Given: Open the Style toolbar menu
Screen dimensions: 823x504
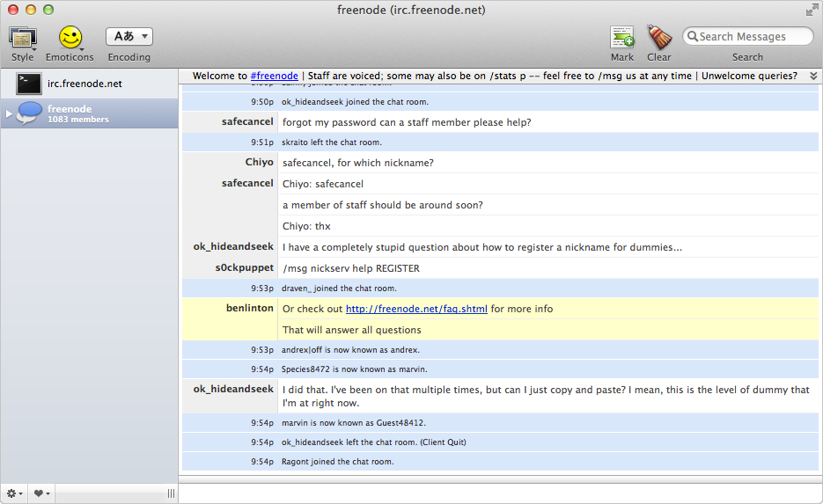Looking at the screenshot, I should point(23,43).
